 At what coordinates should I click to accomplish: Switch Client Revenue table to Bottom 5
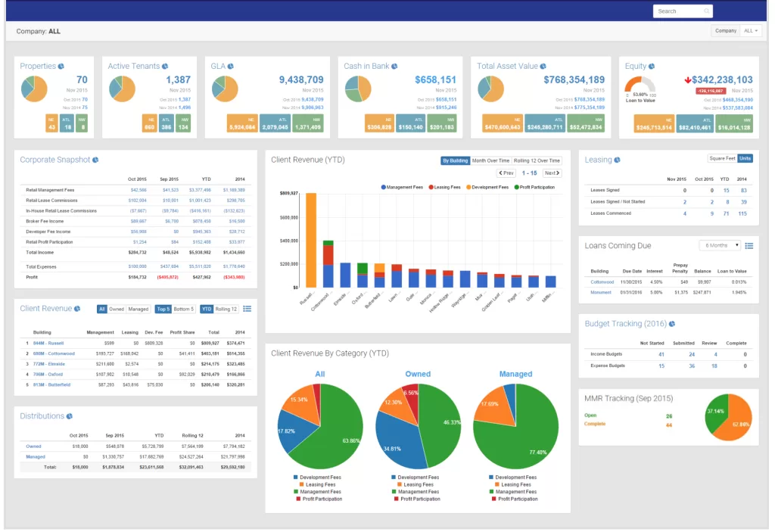[184, 309]
